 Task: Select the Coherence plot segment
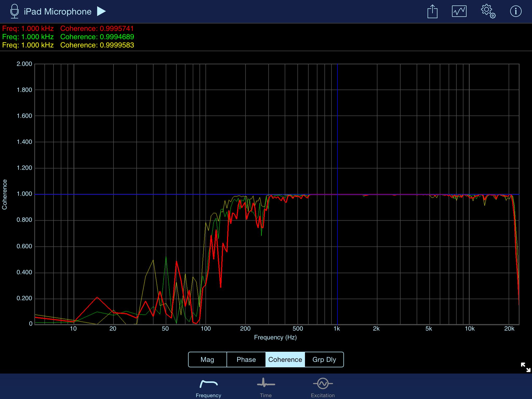pyautogui.click(x=285, y=360)
